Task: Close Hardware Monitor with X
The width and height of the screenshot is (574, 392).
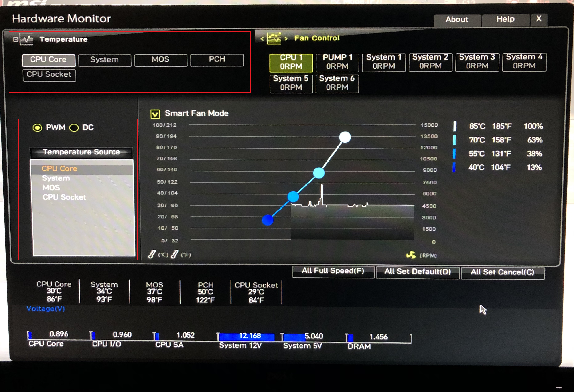Action: coord(539,19)
